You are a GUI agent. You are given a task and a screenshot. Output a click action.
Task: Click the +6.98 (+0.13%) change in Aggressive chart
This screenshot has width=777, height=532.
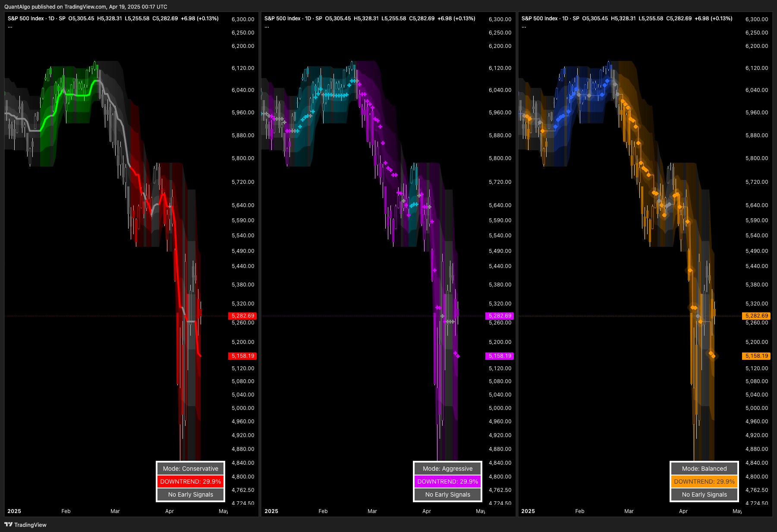coord(456,19)
